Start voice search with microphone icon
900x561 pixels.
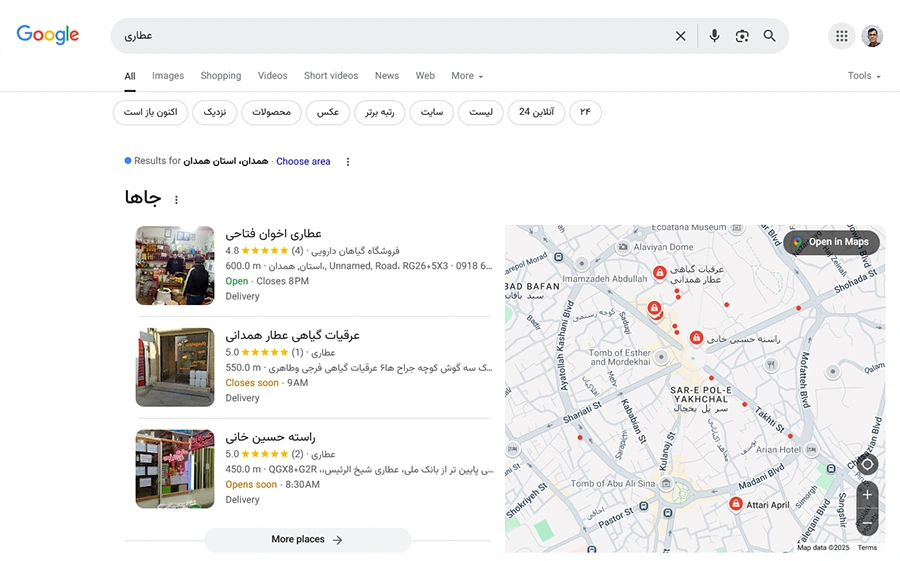tap(714, 36)
